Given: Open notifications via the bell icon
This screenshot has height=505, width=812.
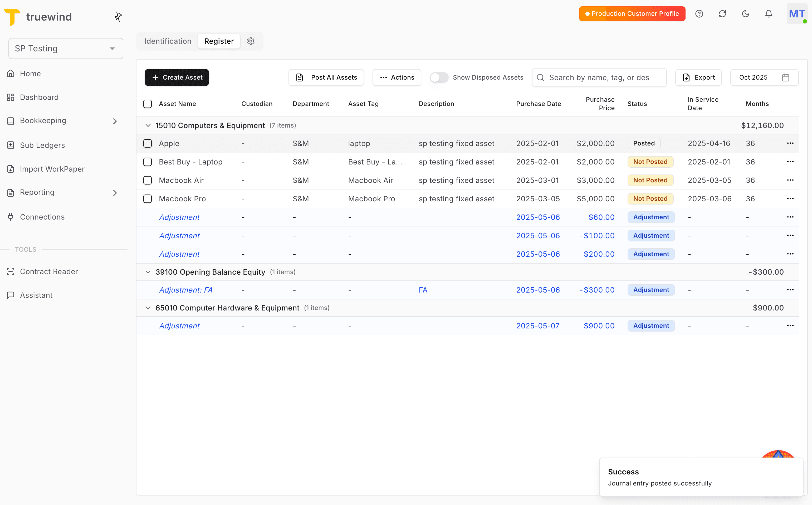Looking at the screenshot, I should click(769, 14).
